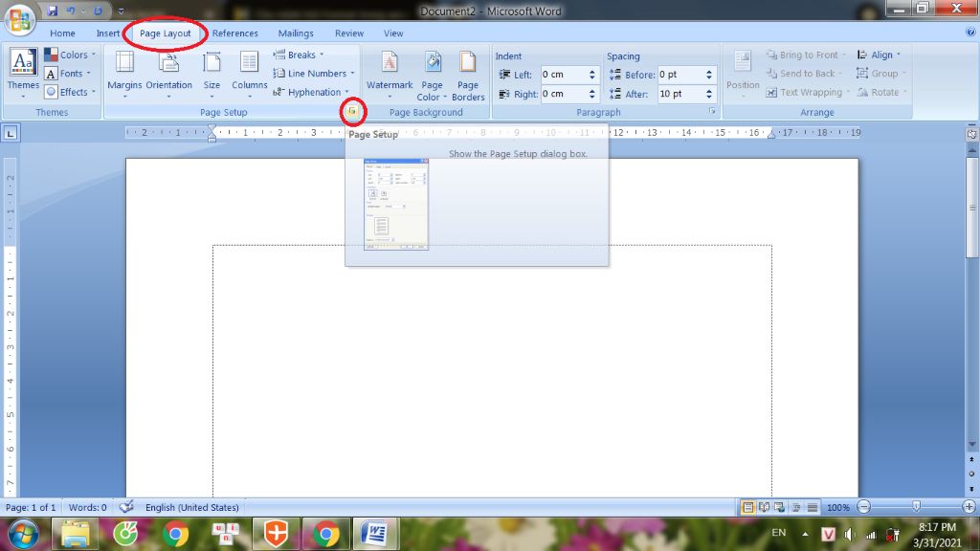Open Page Borders dialog
980x551 pixels.
[x=468, y=75]
